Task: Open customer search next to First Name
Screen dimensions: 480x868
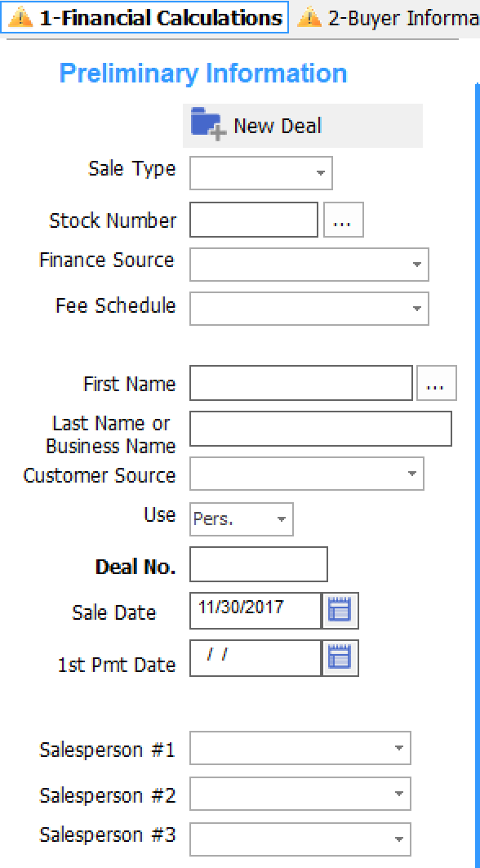Action: (436, 382)
